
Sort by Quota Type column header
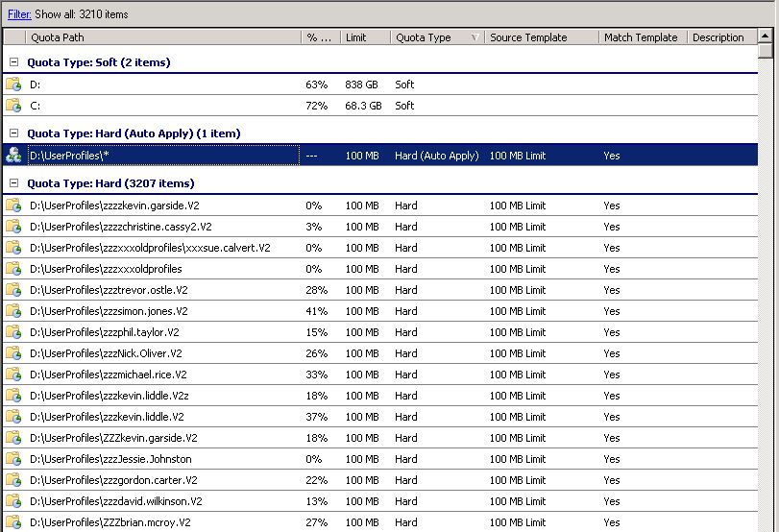pos(432,37)
